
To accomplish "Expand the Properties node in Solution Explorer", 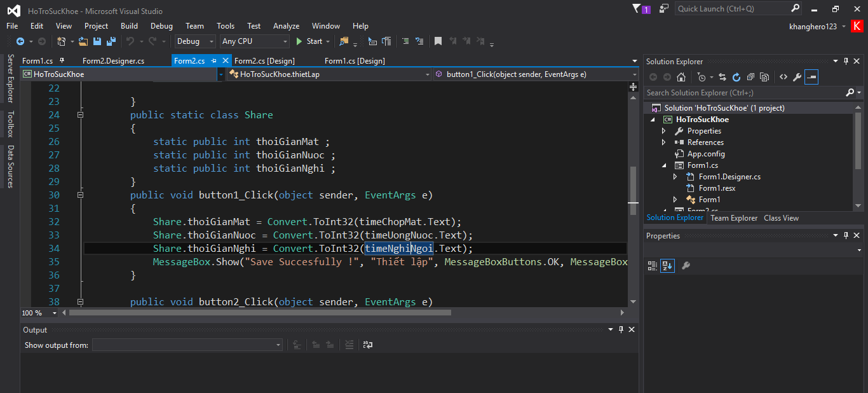I will (664, 131).
